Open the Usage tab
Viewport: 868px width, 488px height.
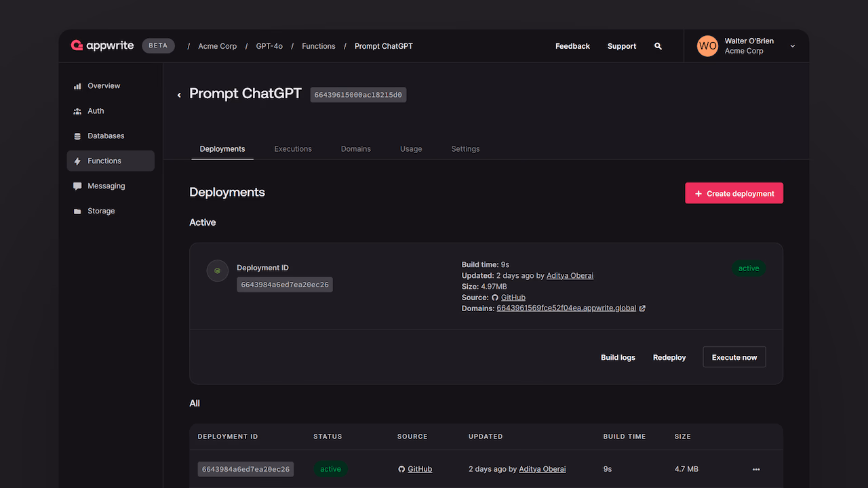click(411, 149)
